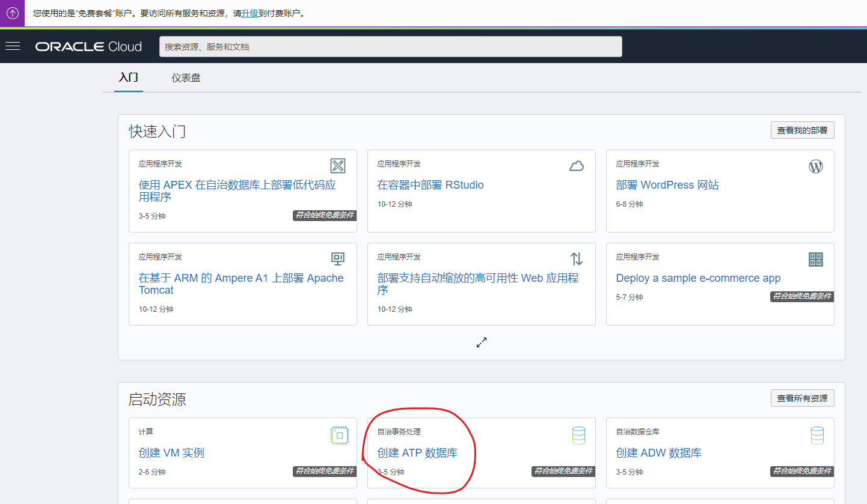Click 符合始终免费条件 badge on ATP database card
The image size is (867, 504).
coord(563,471)
